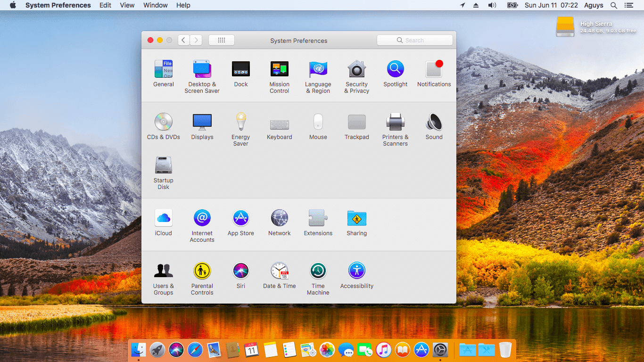Open Finder from the Dock
The width and height of the screenshot is (644, 362).
tap(139, 350)
